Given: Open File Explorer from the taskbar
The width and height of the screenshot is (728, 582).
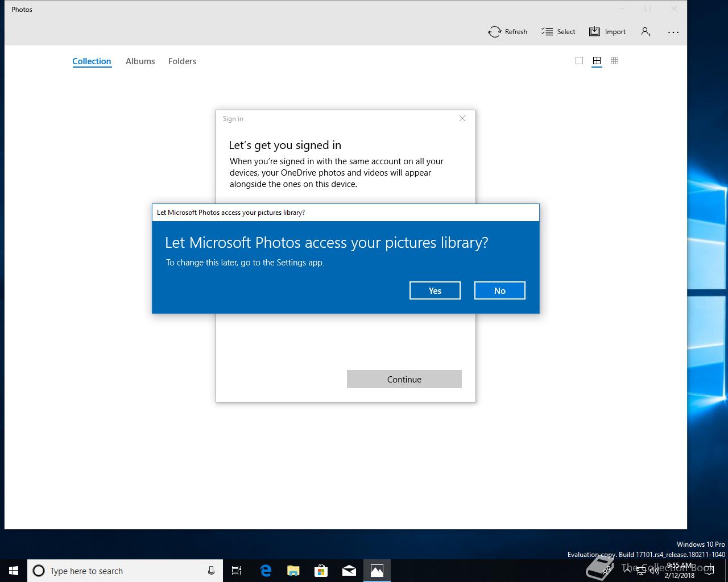Looking at the screenshot, I should 293,571.
